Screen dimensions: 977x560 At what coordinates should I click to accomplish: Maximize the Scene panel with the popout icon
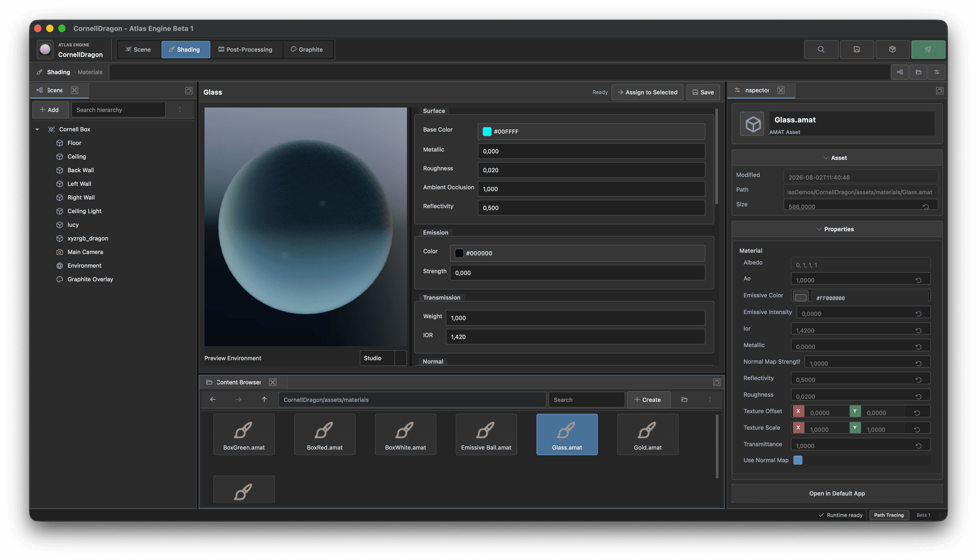189,90
